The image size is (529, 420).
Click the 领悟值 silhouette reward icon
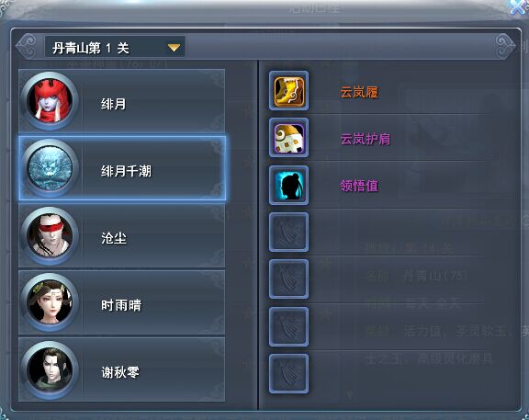(288, 185)
